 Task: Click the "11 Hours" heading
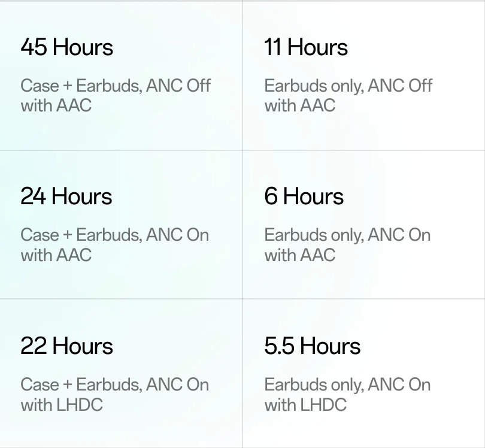(x=305, y=48)
